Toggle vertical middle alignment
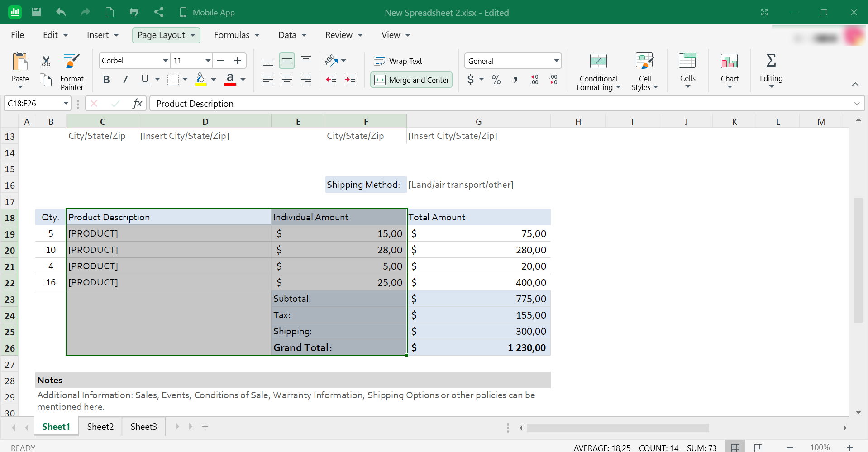Screen dimensions: 868x452 [x=287, y=61]
